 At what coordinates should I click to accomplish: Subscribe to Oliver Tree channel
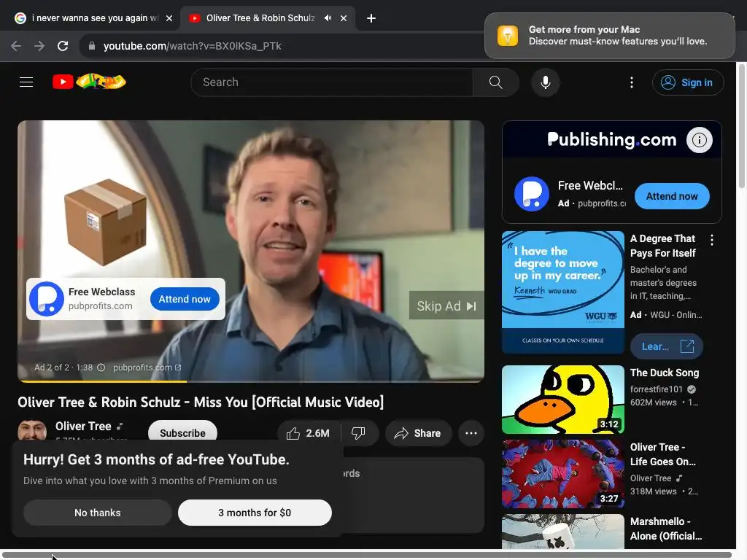[182, 431]
